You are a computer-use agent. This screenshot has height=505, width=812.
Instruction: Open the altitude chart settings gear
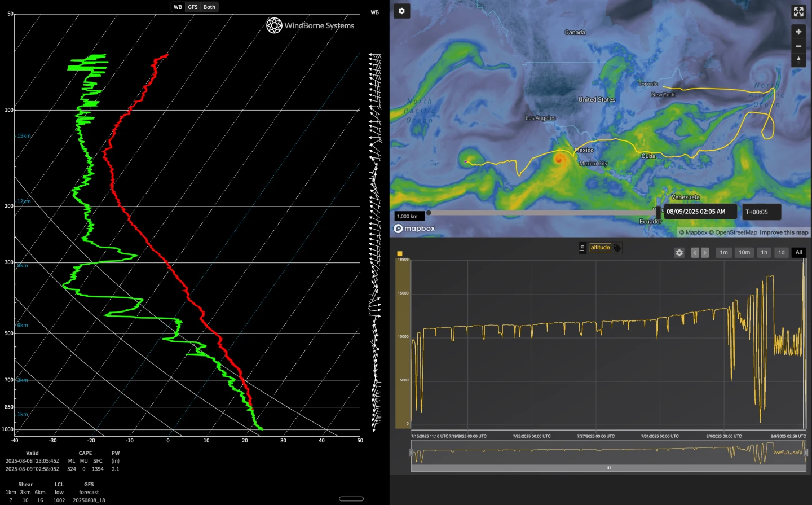click(679, 253)
